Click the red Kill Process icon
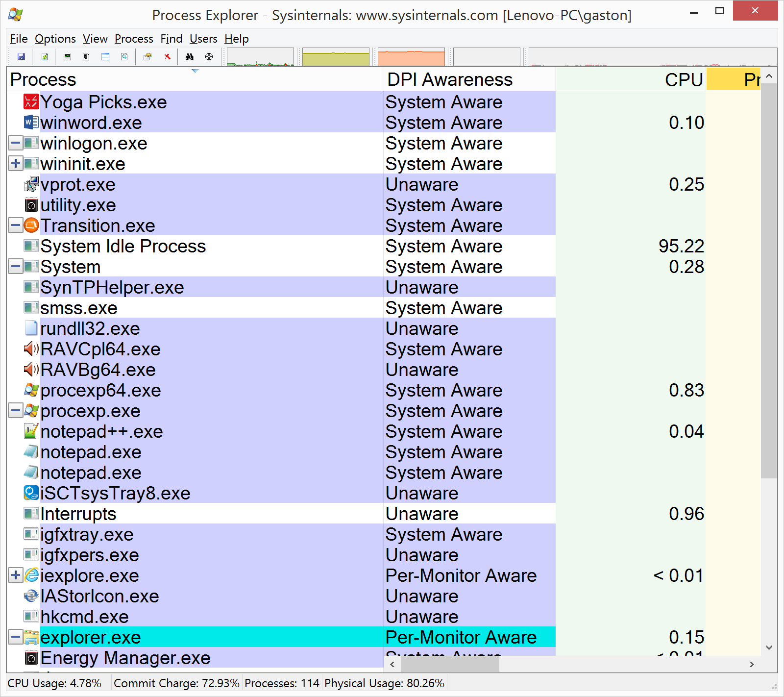784x697 pixels. pyautogui.click(x=167, y=57)
